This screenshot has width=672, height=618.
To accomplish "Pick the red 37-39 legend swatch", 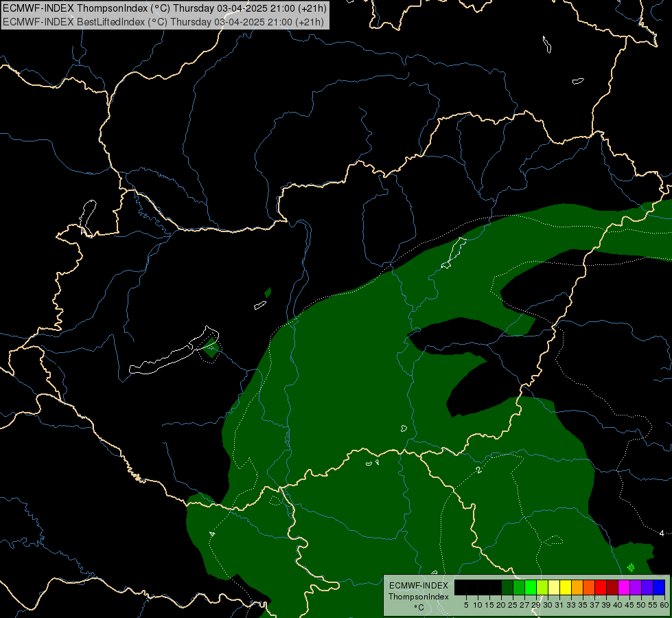I will tap(601, 588).
